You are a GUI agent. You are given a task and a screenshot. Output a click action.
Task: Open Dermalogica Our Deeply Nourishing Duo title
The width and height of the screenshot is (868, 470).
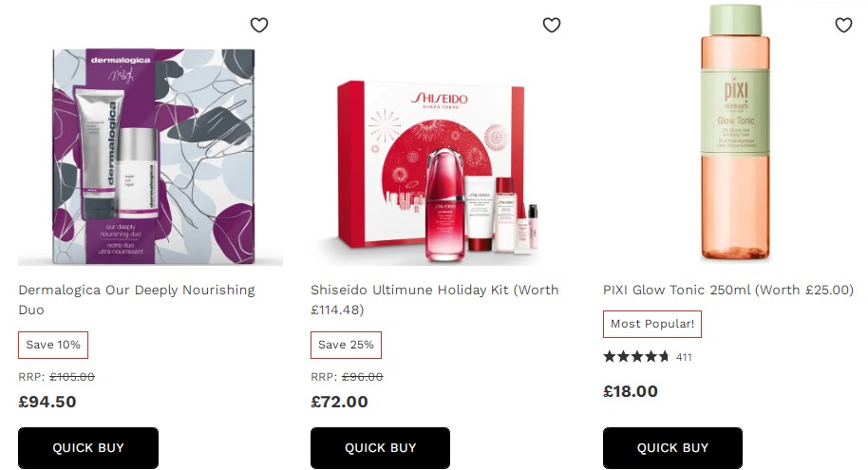137,299
